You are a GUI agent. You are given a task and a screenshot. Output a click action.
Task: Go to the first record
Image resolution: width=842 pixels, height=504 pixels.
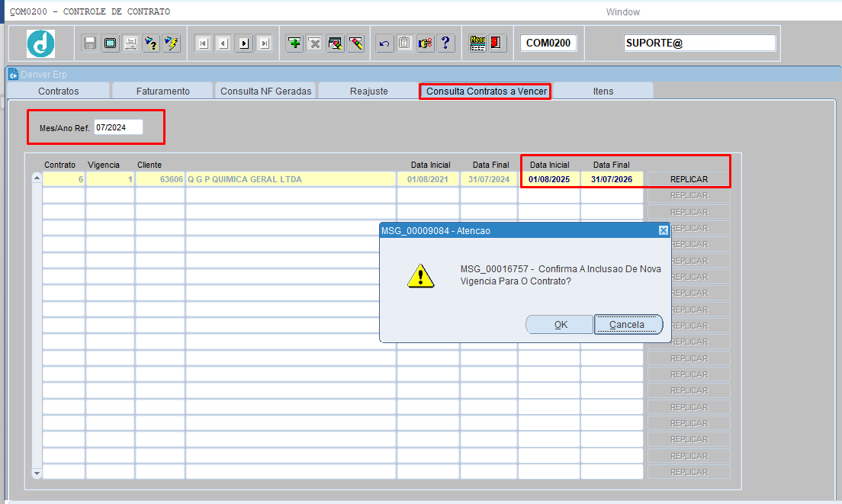click(203, 43)
